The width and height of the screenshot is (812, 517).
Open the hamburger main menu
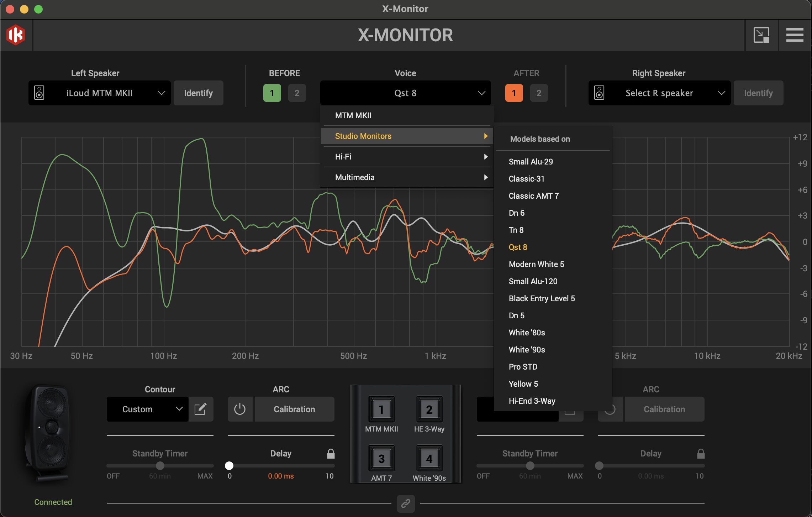(x=795, y=35)
